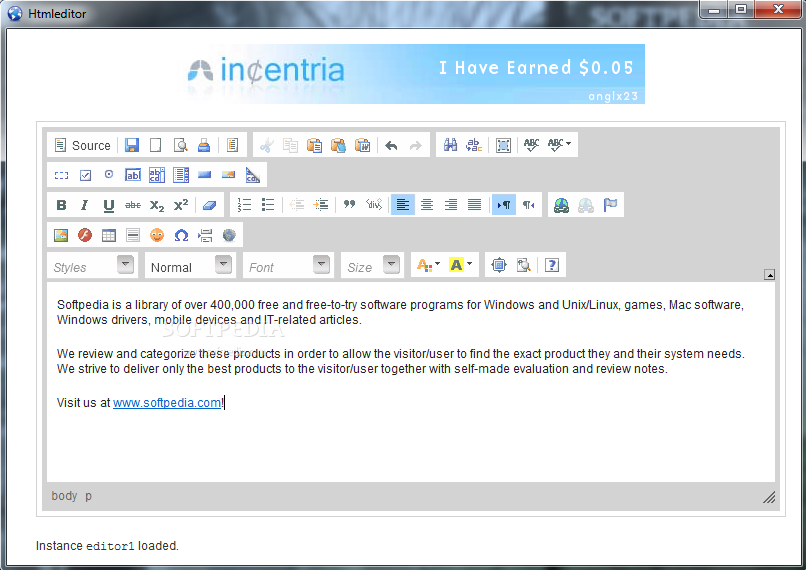806x570 pixels.
Task: Apply Block Quote formatting
Action: tap(350, 205)
